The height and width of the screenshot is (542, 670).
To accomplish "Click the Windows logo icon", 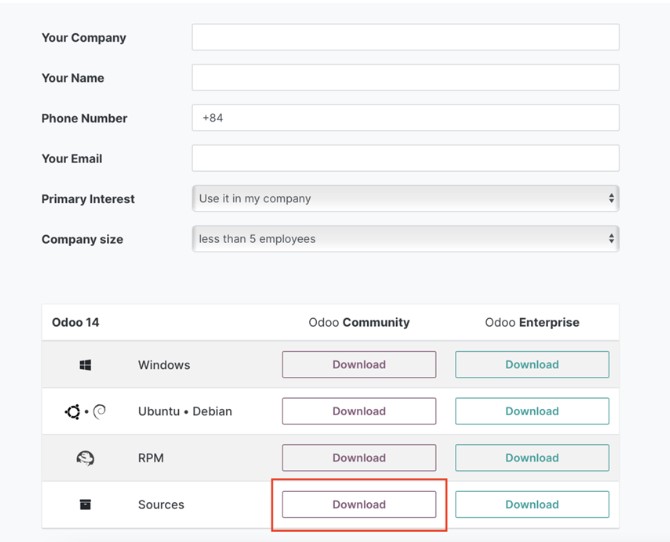I will [85, 365].
